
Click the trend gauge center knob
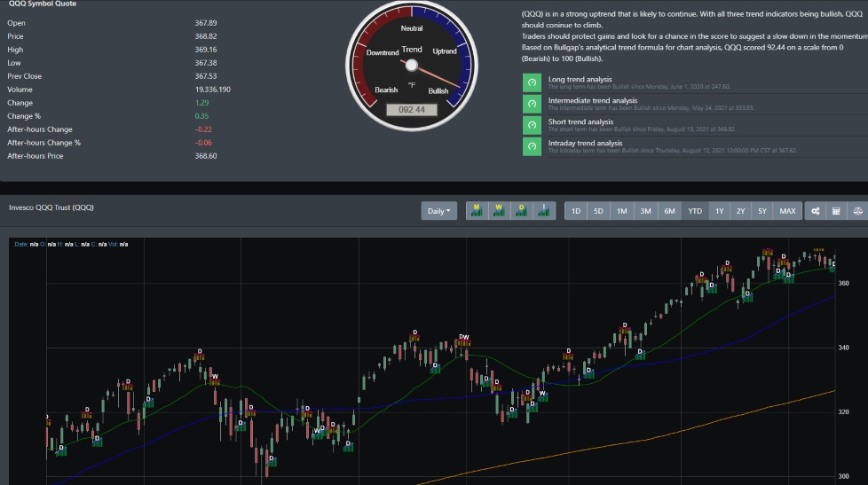(411, 66)
